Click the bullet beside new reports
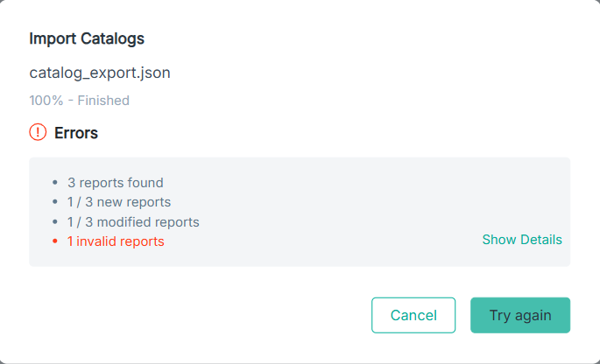The image size is (600, 364). 55,202
